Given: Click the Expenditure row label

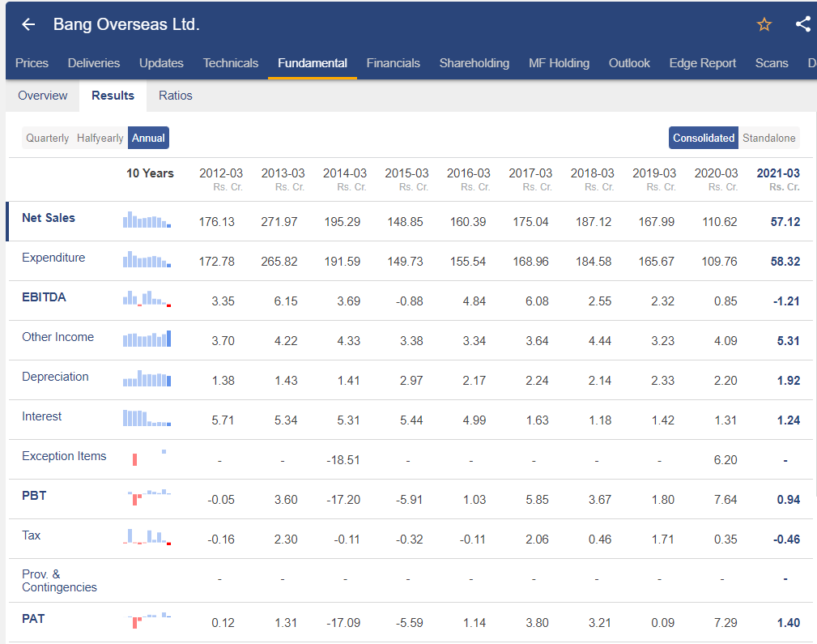Looking at the screenshot, I should (53, 257).
